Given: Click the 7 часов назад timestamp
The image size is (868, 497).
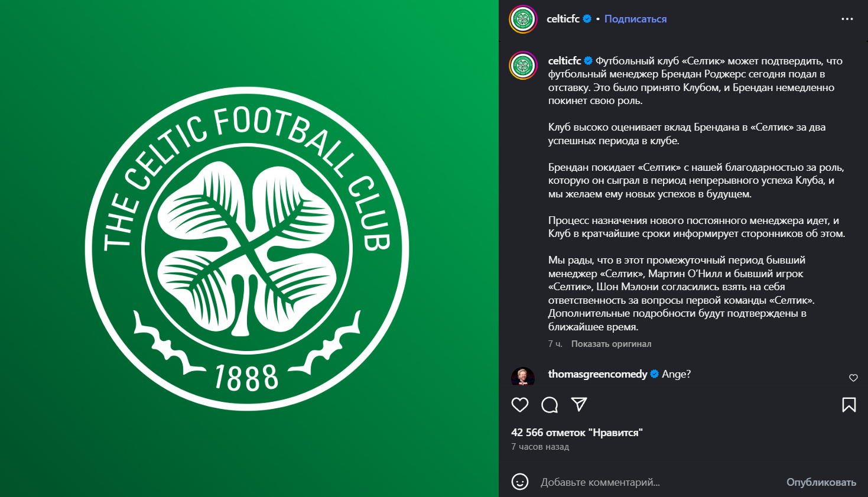Looking at the screenshot, I should tap(540, 447).
